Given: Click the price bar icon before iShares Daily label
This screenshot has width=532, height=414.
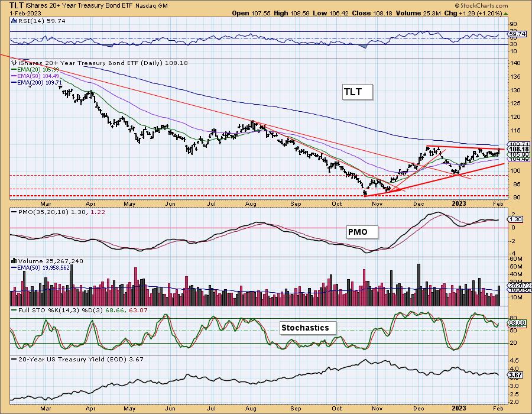Looking at the screenshot, I should pyautogui.click(x=14, y=63).
